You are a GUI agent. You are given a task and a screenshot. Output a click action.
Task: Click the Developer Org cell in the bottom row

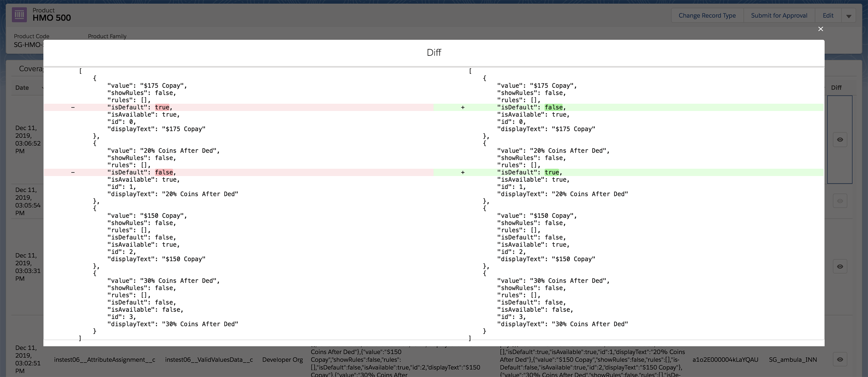tap(282, 360)
